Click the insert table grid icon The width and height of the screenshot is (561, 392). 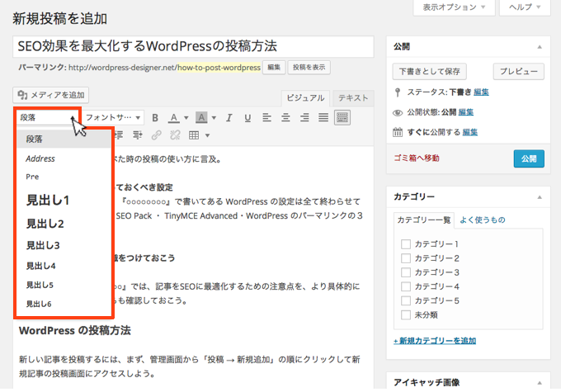click(x=194, y=135)
